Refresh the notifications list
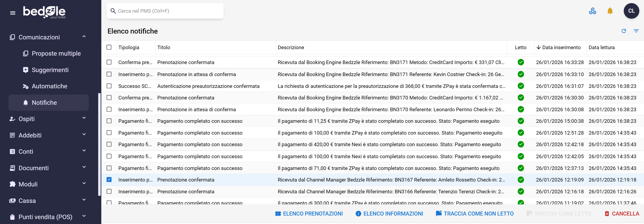644x224 pixels. point(624,31)
